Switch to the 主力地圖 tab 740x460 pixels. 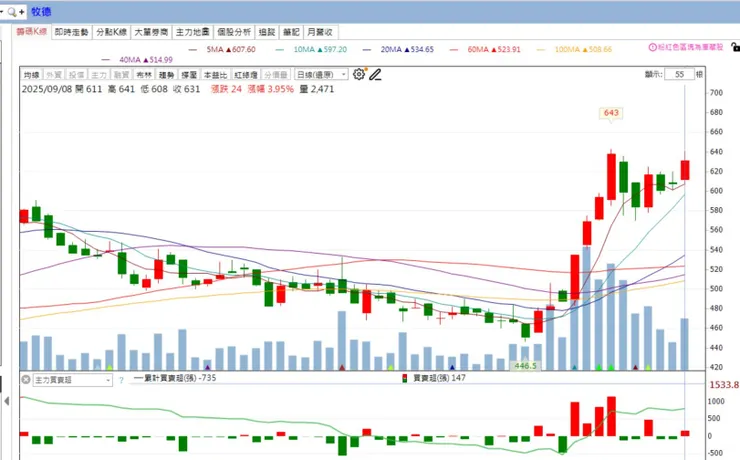[193, 32]
